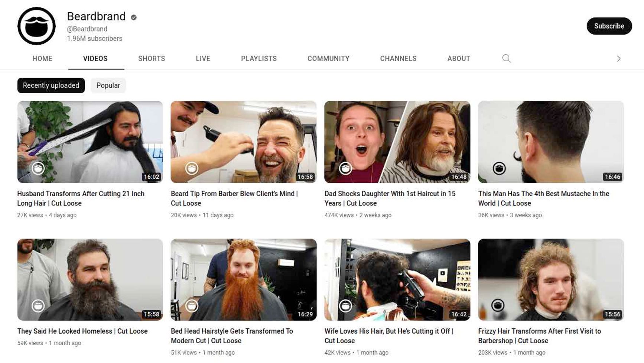Image resolution: width=644 pixels, height=363 pixels.
Task: Open the Frizzy Hair Transforms thumbnail
Action: pyautogui.click(x=551, y=279)
